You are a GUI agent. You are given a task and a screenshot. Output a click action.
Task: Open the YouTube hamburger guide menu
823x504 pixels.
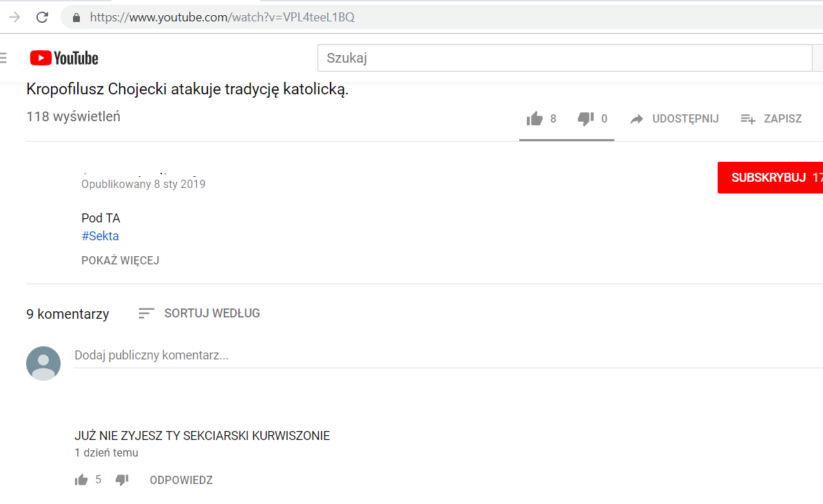(x=3, y=58)
